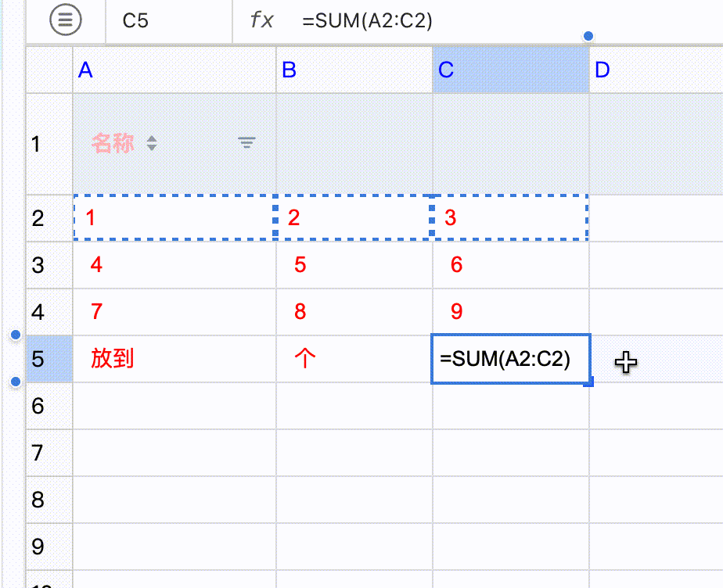This screenshot has width=723, height=588.
Task: Select the column D header
Action: coord(656,70)
